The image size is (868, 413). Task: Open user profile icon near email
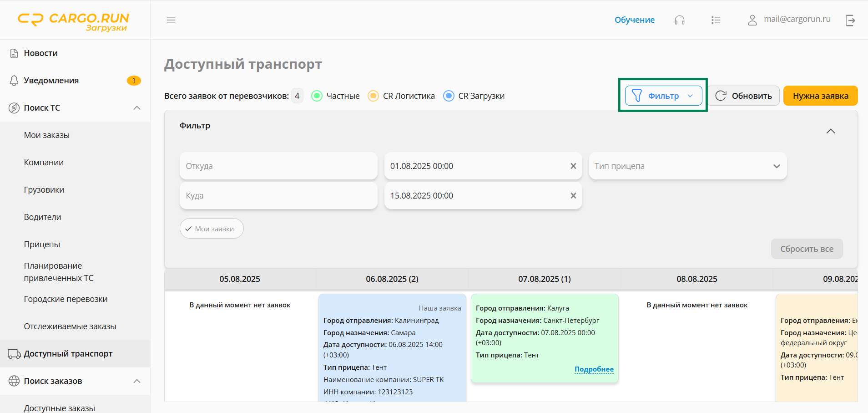[x=752, y=20]
